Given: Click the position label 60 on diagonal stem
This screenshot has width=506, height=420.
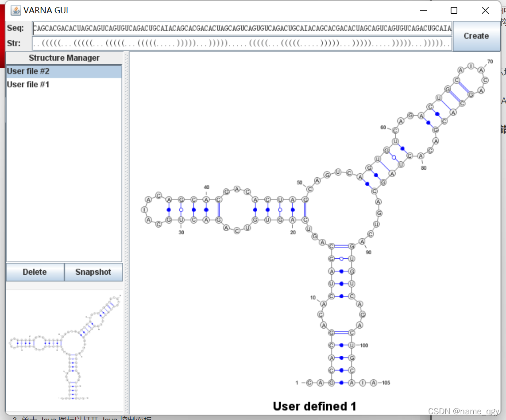Looking at the screenshot, I should 383,127.
